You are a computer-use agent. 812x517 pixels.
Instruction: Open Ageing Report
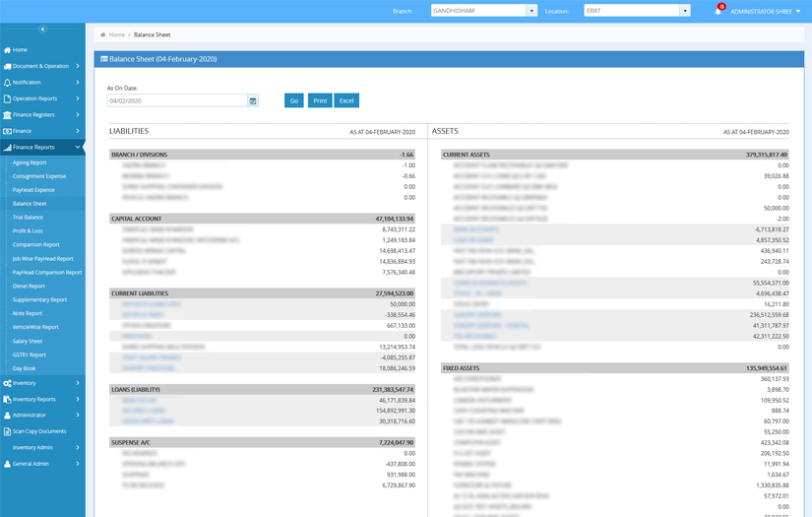(30, 162)
